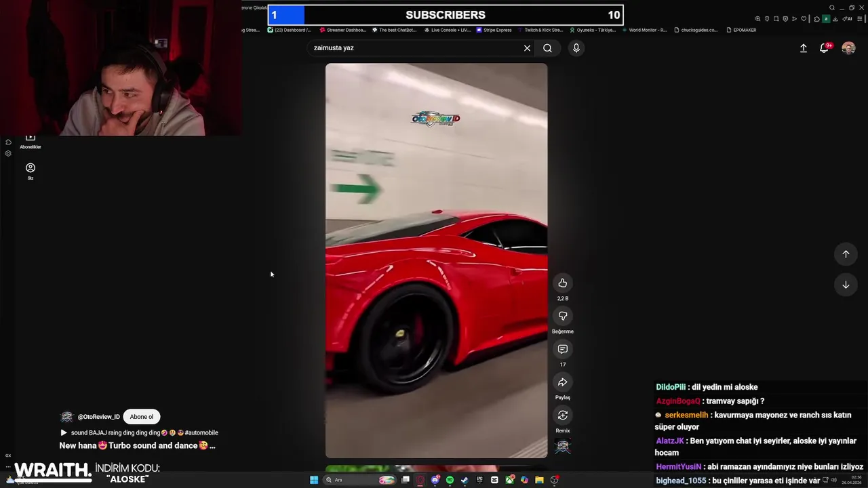This screenshot has height=488, width=868.
Task: Click the OtoReview_ID channel avatar
Action: [x=66, y=417]
